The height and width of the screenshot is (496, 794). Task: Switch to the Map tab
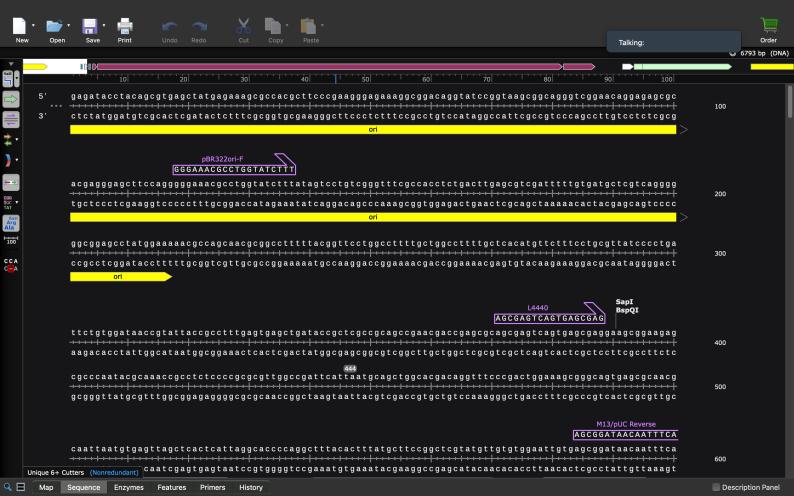point(46,487)
